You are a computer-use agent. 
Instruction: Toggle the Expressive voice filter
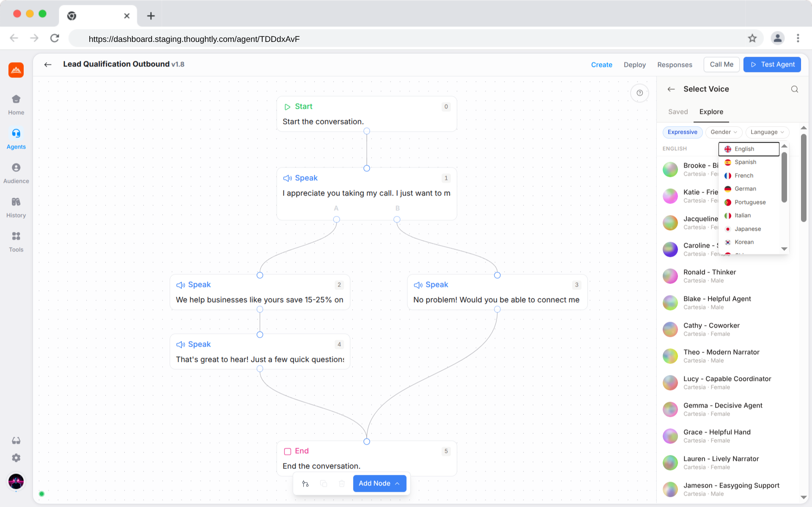[x=682, y=132]
